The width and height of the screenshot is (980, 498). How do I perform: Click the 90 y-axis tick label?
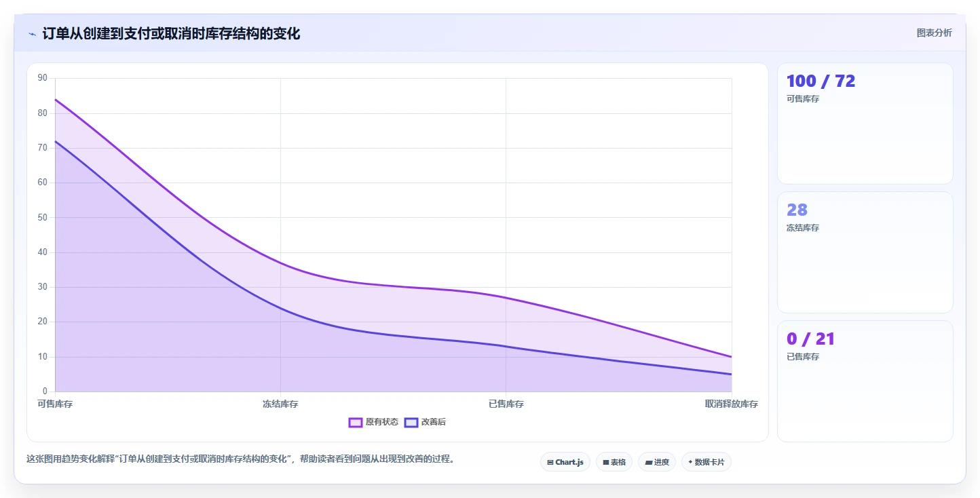[x=43, y=78]
